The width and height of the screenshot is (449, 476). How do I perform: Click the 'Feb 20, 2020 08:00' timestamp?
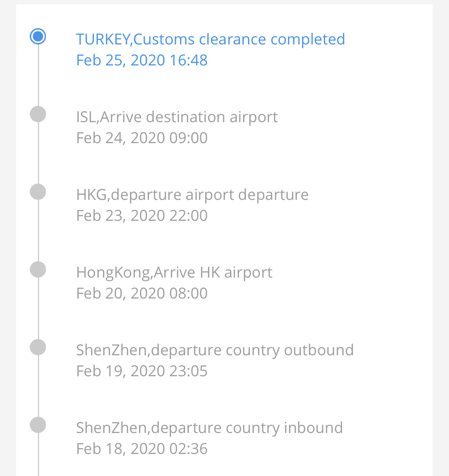click(142, 293)
